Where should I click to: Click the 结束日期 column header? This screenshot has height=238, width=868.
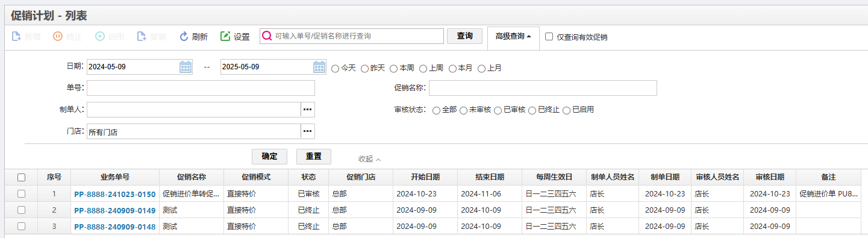490,177
